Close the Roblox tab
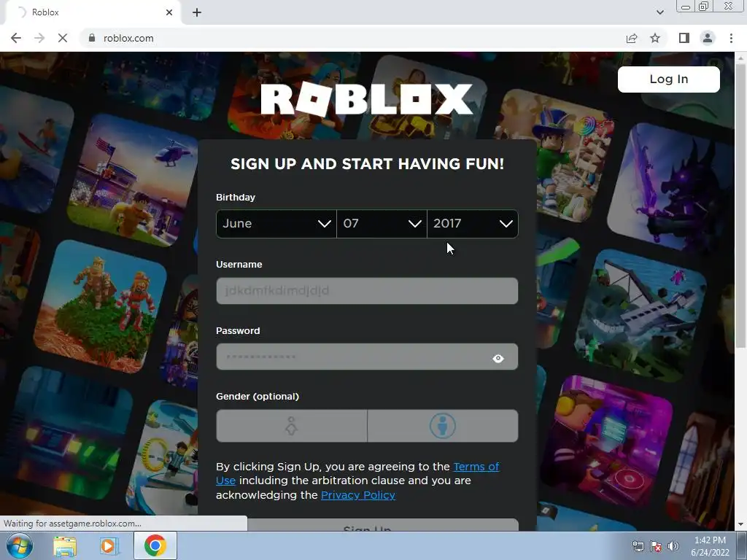This screenshot has width=747, height=560. point(169,12)
